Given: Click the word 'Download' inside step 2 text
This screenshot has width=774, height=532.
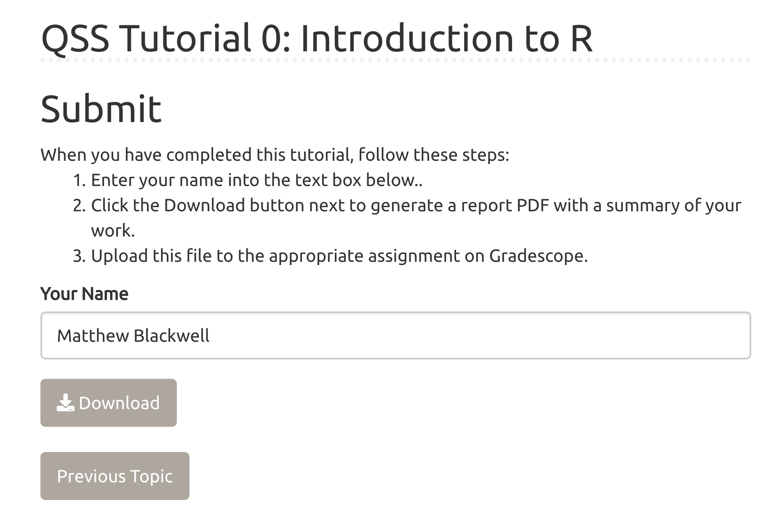Looking at the screenshot, I should click(205, 205).
